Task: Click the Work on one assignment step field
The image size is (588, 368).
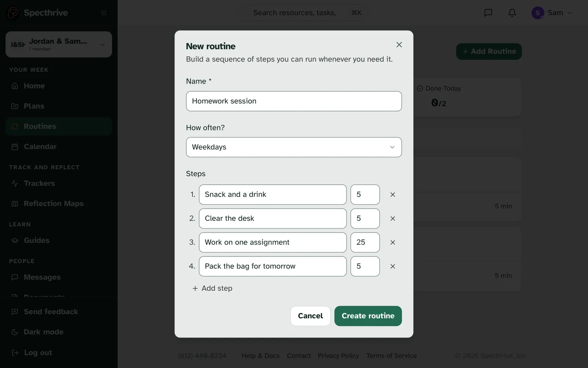Action: pyautogui.click(x=273, y=243)
